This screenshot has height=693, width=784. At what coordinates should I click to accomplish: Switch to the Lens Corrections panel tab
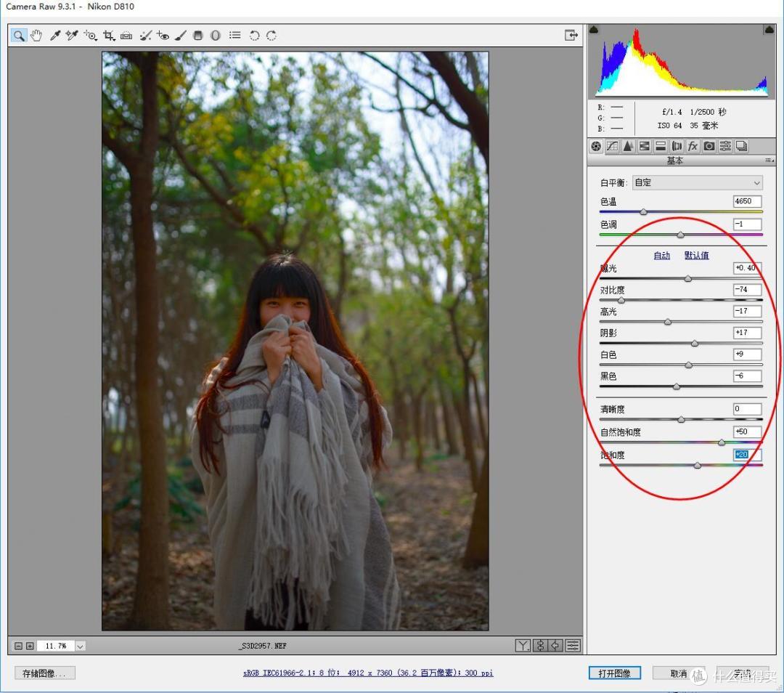[677, 146]
